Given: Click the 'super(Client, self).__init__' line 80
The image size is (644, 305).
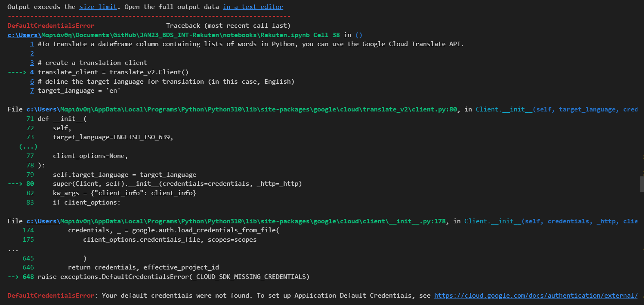Looking at the screenshot, I should (177, 184).
